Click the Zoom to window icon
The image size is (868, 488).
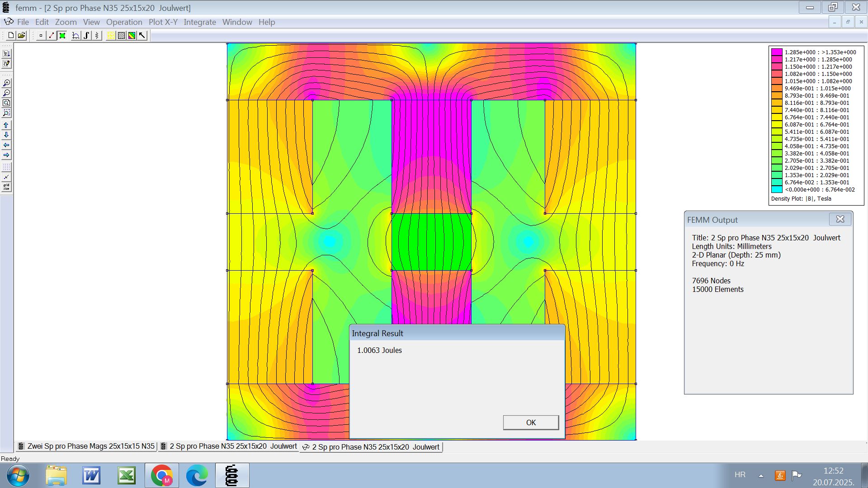pyautogui.click(x=6, y=113)
